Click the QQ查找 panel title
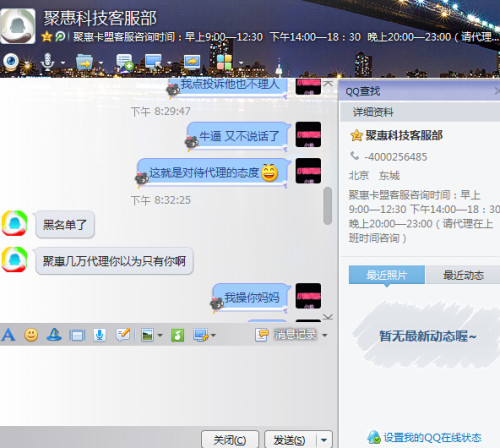Viewport: 500px width, 448px height. point(363,91)
